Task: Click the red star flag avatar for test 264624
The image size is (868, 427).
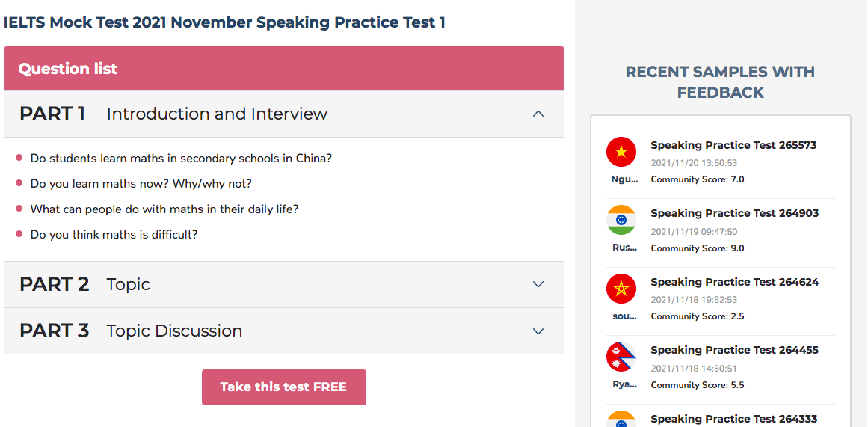Action: click(621, 289)
